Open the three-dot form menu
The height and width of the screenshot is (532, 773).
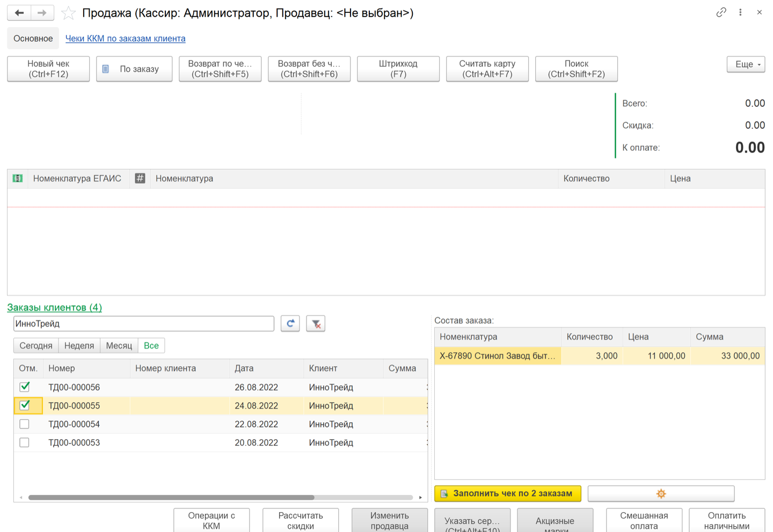740,12
